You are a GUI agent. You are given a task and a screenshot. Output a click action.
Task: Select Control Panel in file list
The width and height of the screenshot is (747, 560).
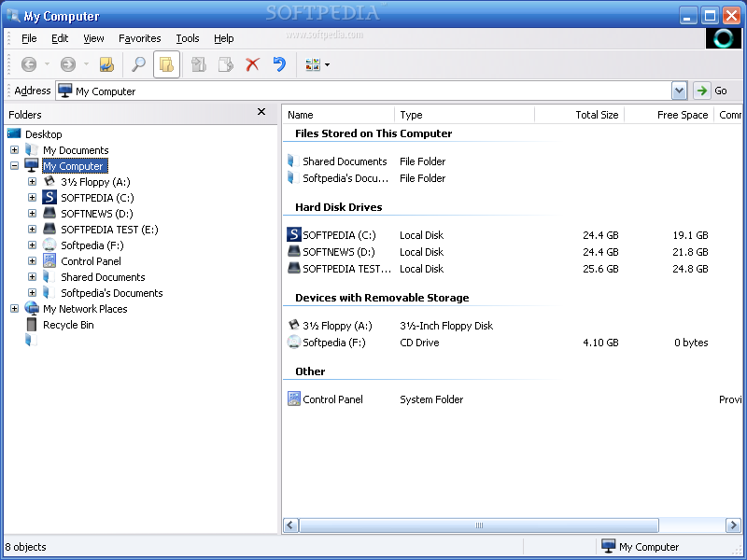tap(332, 399)
